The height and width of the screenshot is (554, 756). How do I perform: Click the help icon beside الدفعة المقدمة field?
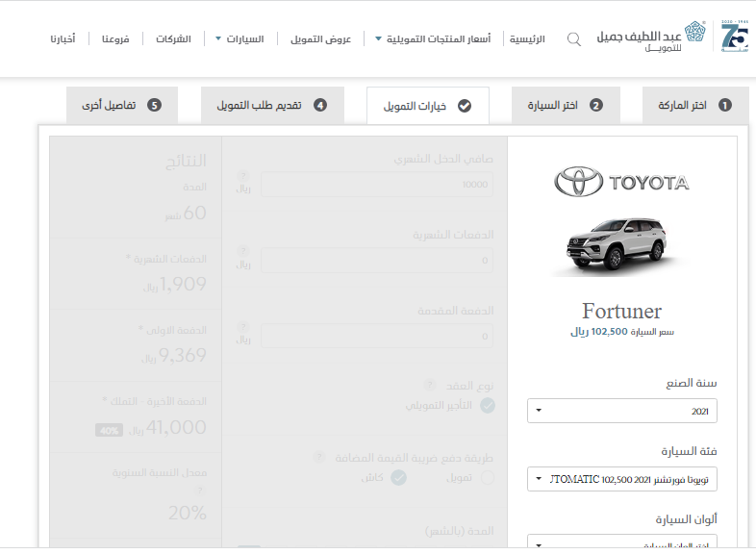(243, 327)
